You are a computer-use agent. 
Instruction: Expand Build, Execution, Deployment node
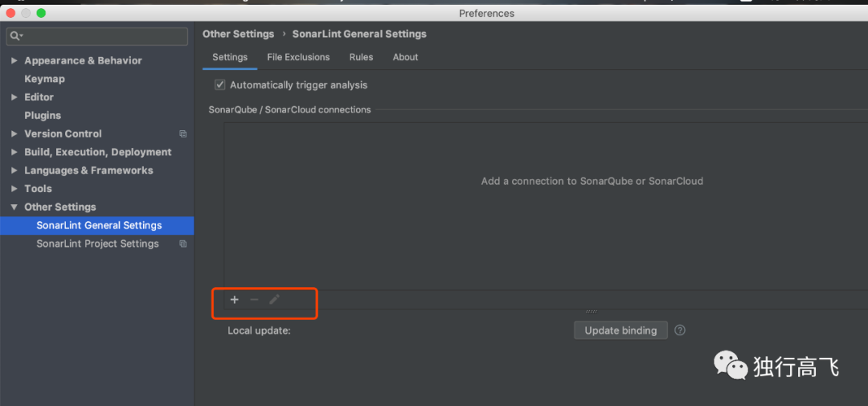[14, 152]
